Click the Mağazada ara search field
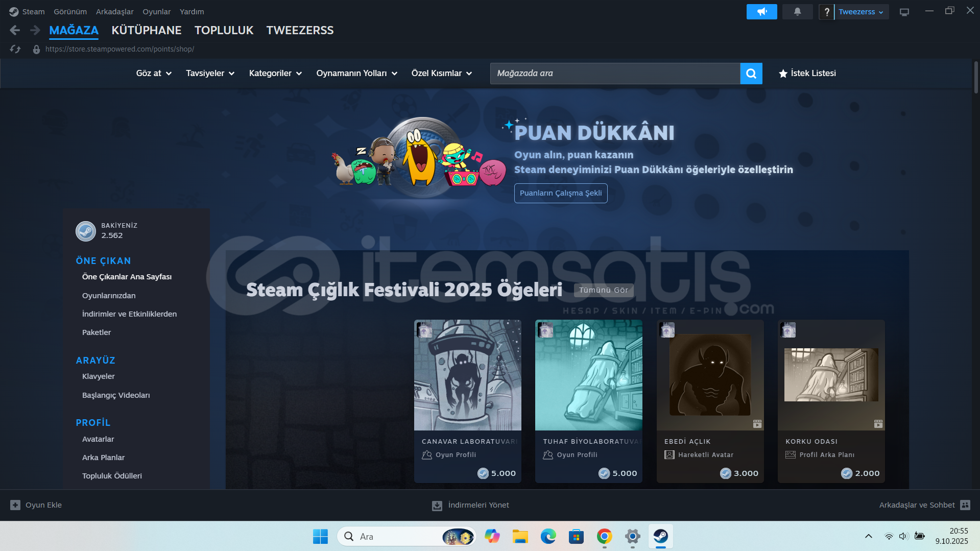This screenshot has width=980, height=551. [615, 74]
